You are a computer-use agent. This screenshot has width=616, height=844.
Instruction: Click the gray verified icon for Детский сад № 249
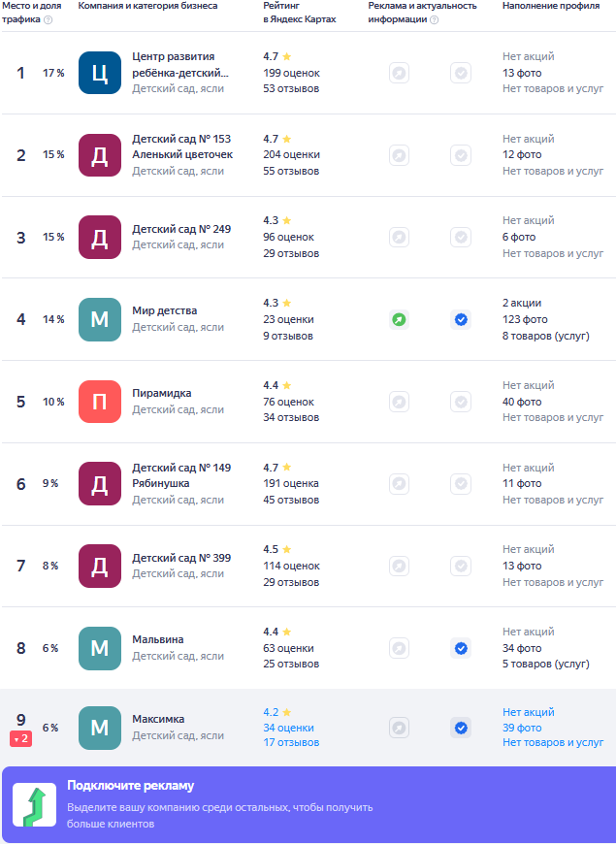pos(461,237)
